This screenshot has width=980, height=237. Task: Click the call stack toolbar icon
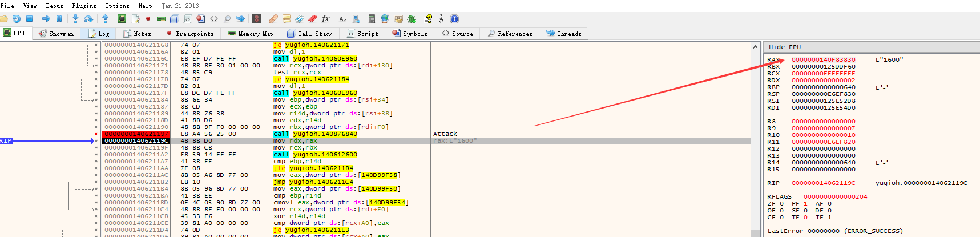point(174,19)
